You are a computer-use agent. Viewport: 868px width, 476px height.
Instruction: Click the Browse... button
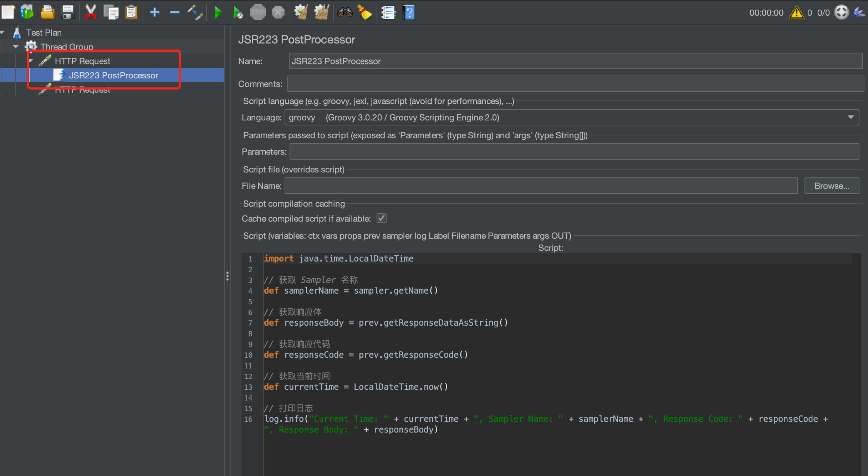tap(831, 186)
